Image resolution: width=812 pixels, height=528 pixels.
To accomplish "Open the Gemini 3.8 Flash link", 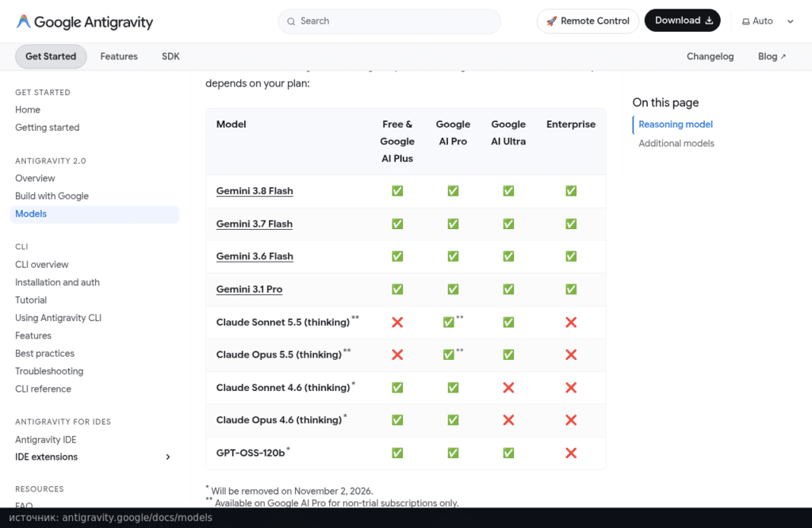I will pos(255,191).
